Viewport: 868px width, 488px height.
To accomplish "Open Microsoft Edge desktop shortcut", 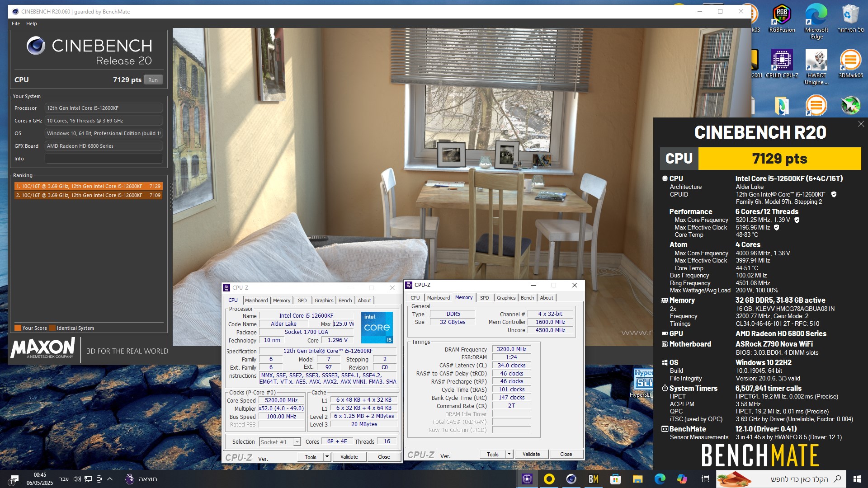I will [x=816, y=21].
